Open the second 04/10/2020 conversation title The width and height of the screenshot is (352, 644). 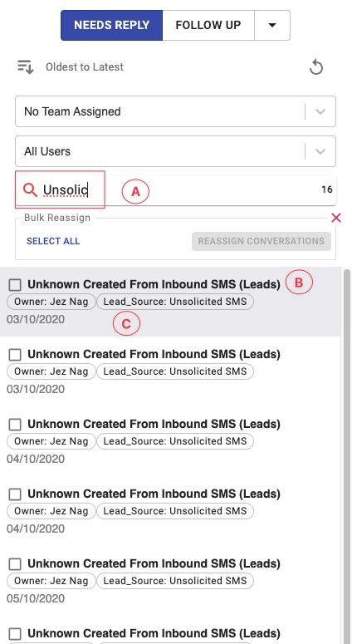click(x=154, y=494)
